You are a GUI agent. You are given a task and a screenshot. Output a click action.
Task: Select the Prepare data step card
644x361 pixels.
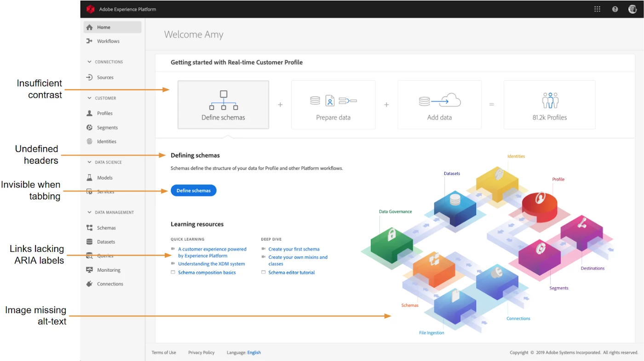click(x=333, y=105)
